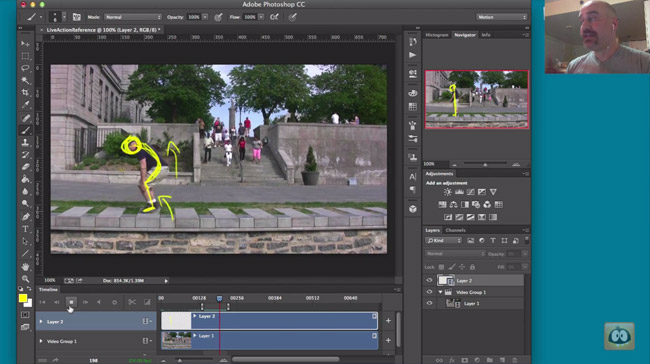Toggle lock all for the layer

point(472,267)
